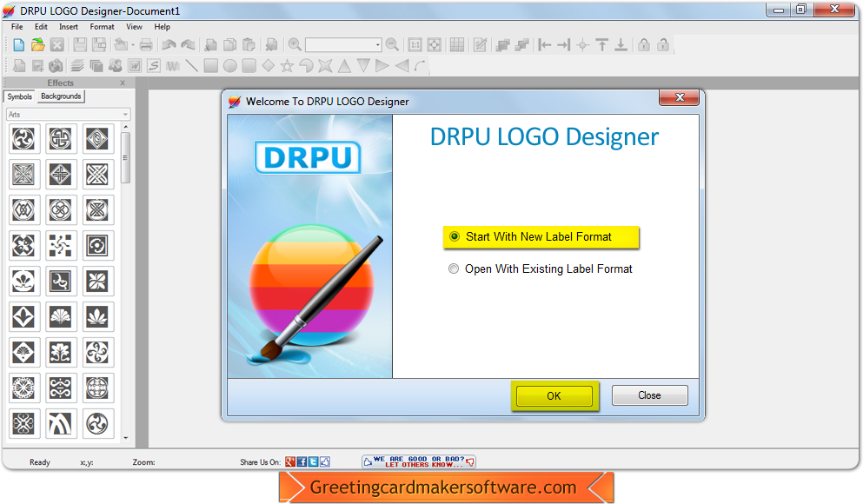Open the File menu
863x504 pixels.
(x=17, y=26)
